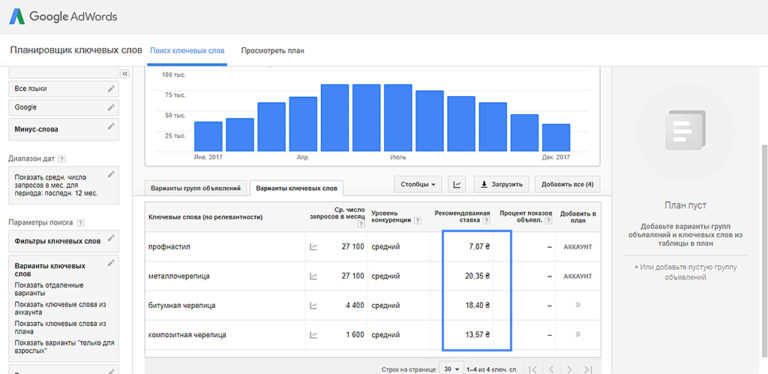Click keyword 'композитная черепица'
768x374 pixels.
click(x=187, y=335)
